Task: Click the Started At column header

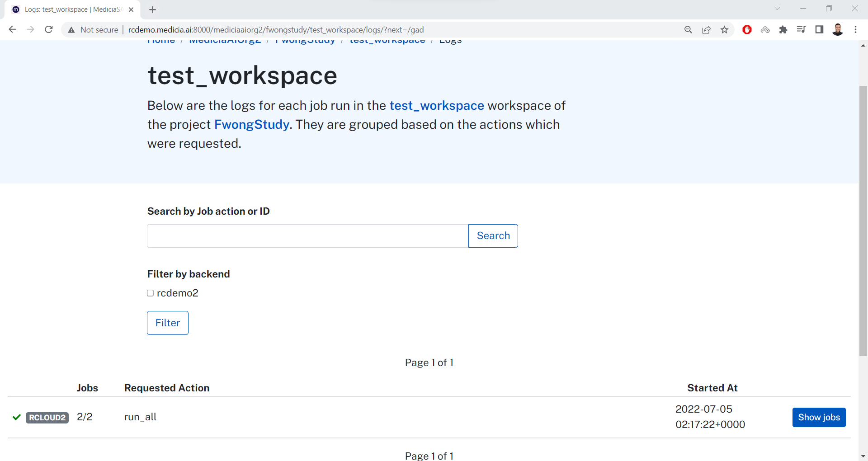Action: point(712,388)
